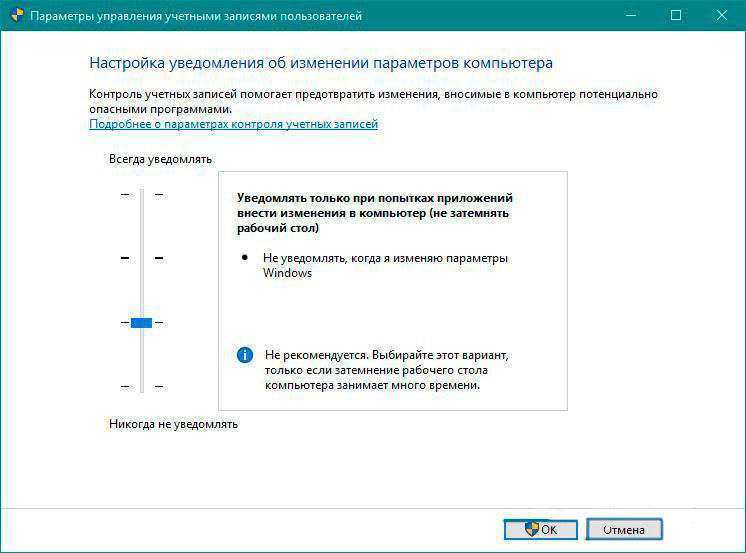This screenshot has width=746, height=553.
Task: Click heading 'Настройка уведомления об изменении параметров компьютера'
Action: click(x=321, y=63)
